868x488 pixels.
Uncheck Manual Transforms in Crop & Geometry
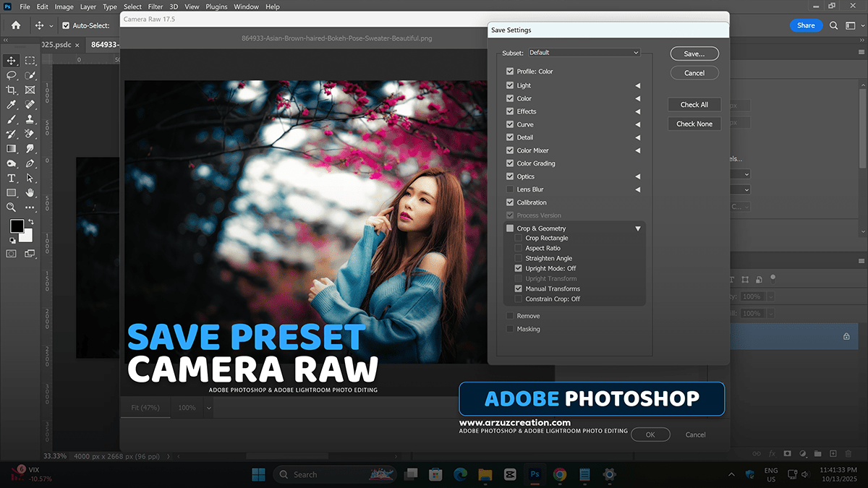pyautogui.click(x=518, y=288)
